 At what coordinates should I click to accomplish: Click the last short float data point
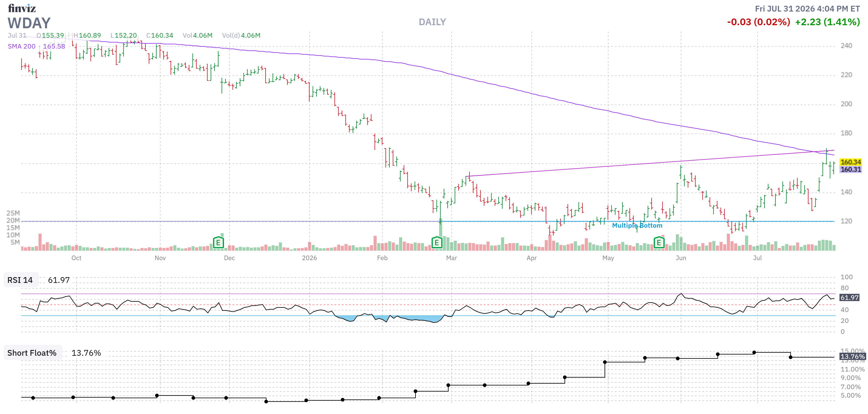[x=791, y=357]
